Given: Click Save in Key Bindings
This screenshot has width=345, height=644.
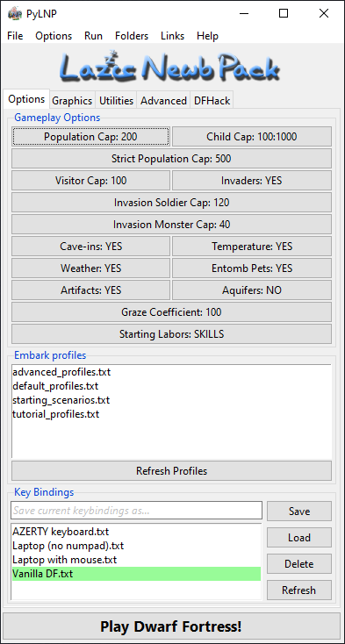Looking at the screenshot, I should coord(299,511).
